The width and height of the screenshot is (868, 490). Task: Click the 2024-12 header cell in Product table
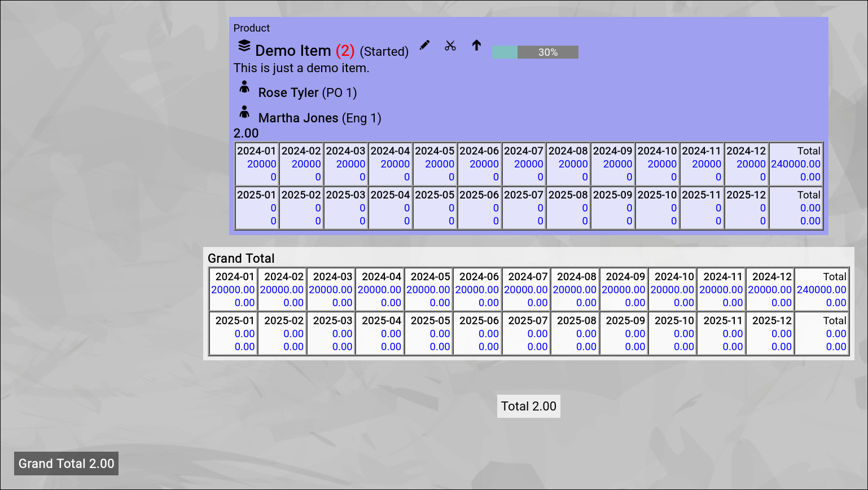pyautogui.click(x=746, y=151)
